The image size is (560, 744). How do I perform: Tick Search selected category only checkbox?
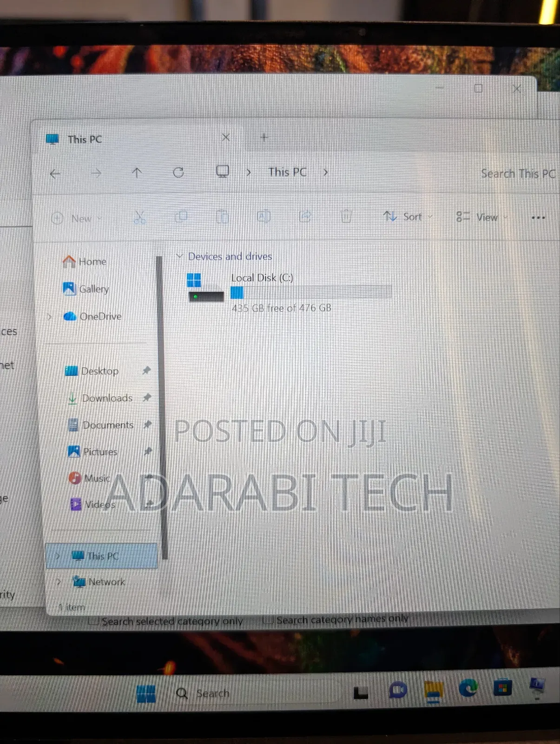[x=94, y=621]
